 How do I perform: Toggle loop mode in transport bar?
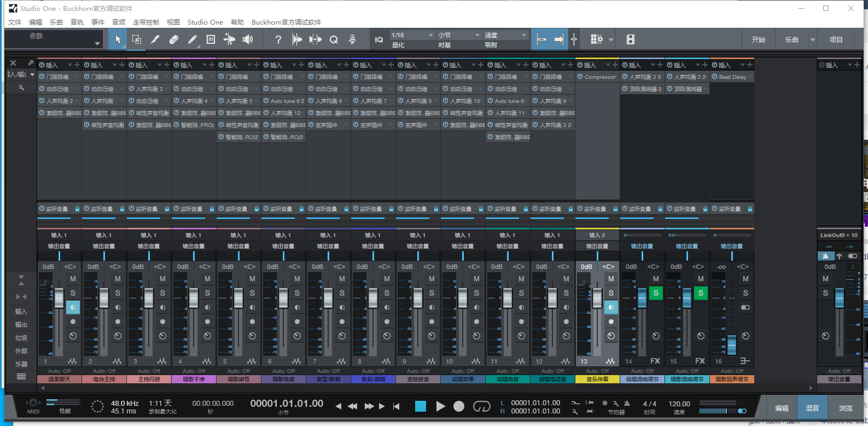482,406
